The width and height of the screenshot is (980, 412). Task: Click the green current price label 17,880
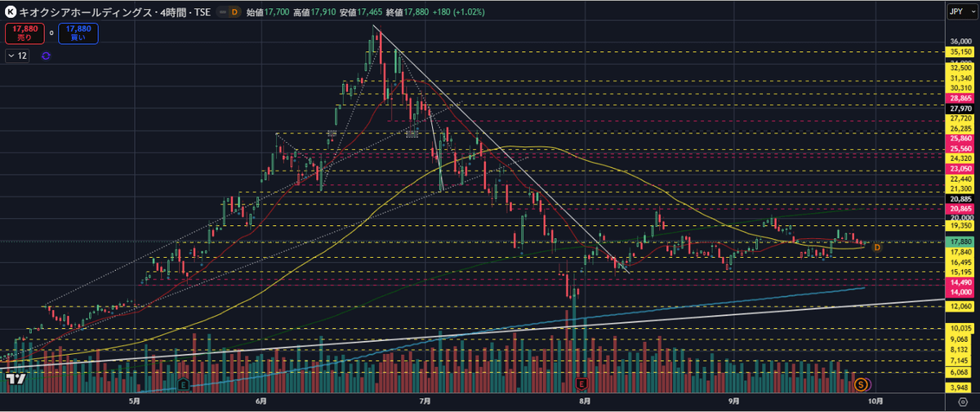pyautogui.click(x=960, y=242)
